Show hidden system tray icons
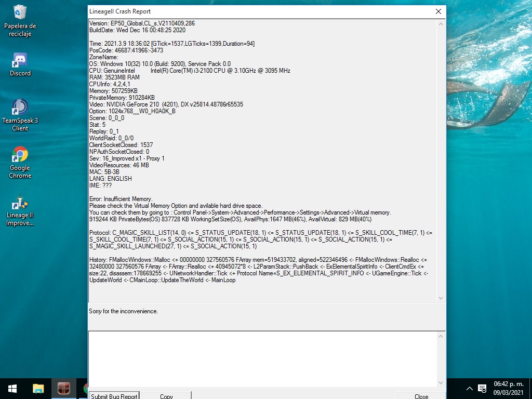 pyautogui.click(x=469, y=389)
